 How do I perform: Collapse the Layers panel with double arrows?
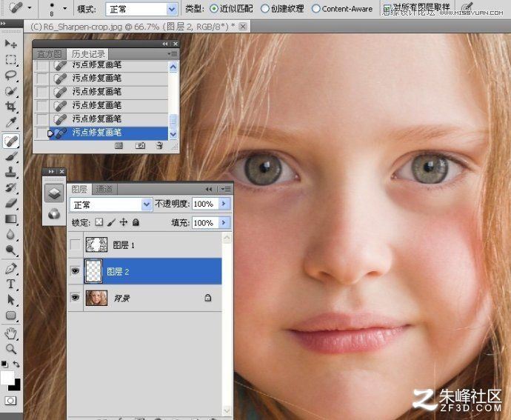coord(209,189)
